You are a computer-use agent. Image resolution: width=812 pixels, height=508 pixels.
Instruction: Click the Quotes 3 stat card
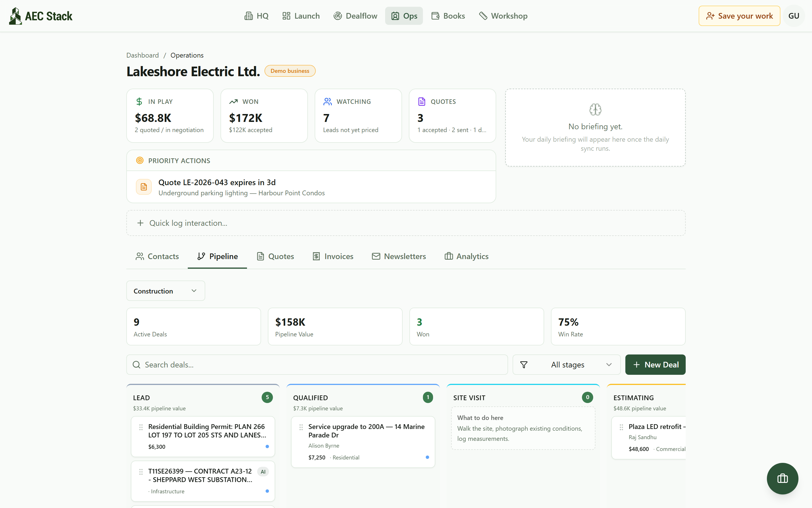452,116
